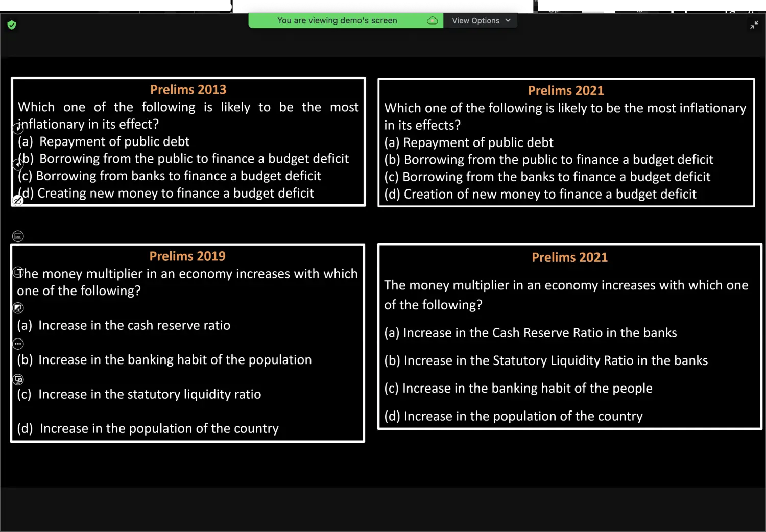Go to the previous slide with the left-arrow control
The width and height of the screenshot is (766, 532).
(18, 164)
